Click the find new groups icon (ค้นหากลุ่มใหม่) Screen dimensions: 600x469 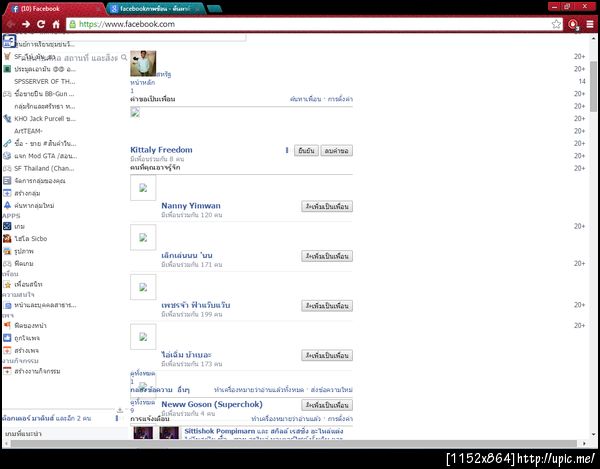tap(7, 205)
